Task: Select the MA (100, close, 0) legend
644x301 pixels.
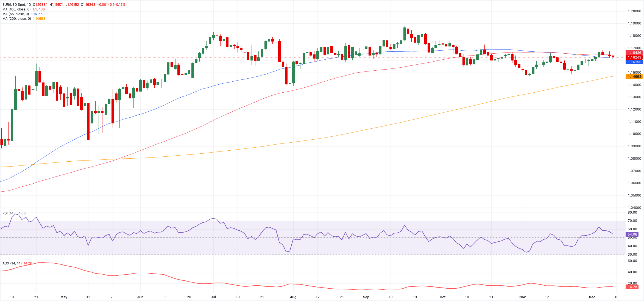Action: coord(16,9)
